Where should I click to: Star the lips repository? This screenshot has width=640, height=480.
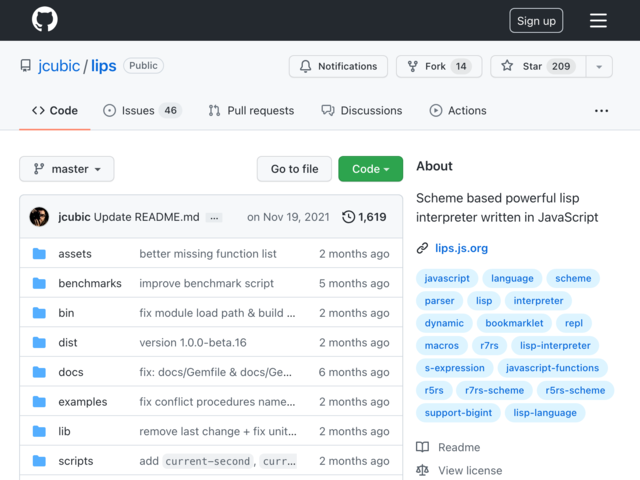538,66
